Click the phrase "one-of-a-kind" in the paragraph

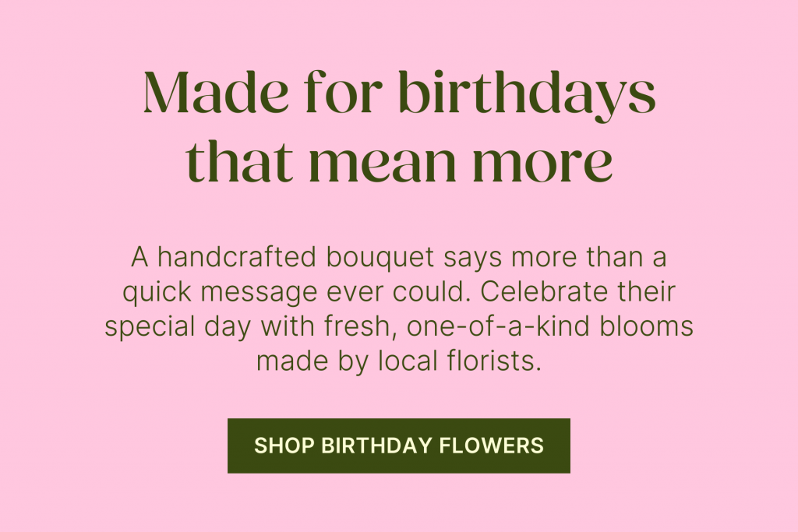[495, 326]
